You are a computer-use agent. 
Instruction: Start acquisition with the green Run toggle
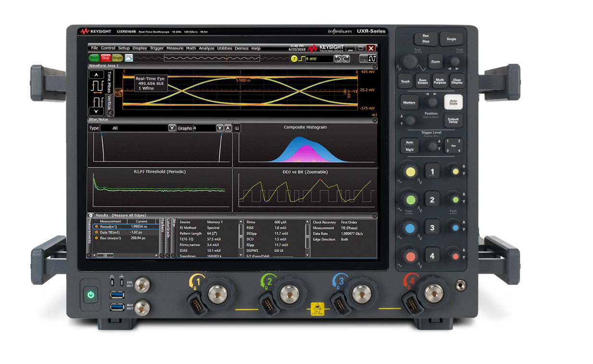(x=94, y=58)
